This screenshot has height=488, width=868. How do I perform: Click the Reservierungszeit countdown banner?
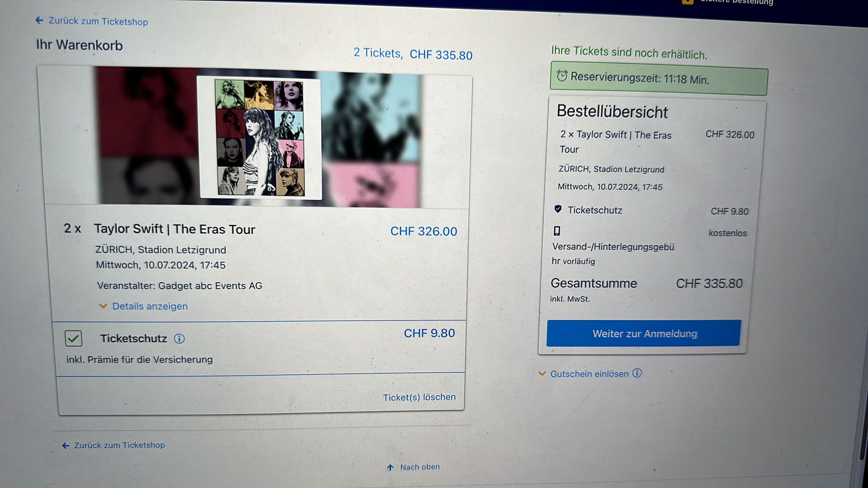pos(659,79)
